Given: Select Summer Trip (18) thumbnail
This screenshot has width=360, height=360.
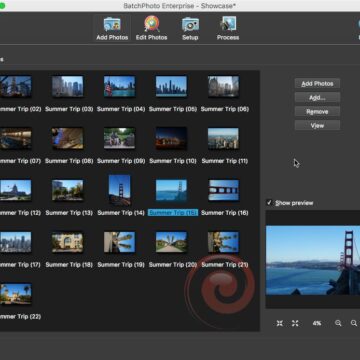Looking at the screenshot, I should coord(68,242).
